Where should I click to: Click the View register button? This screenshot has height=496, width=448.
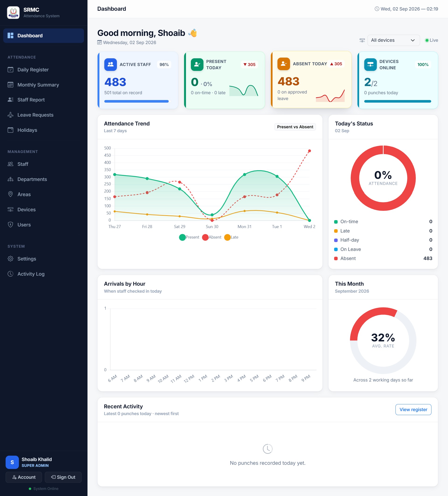pyautogui.click(x=413, y=410)
